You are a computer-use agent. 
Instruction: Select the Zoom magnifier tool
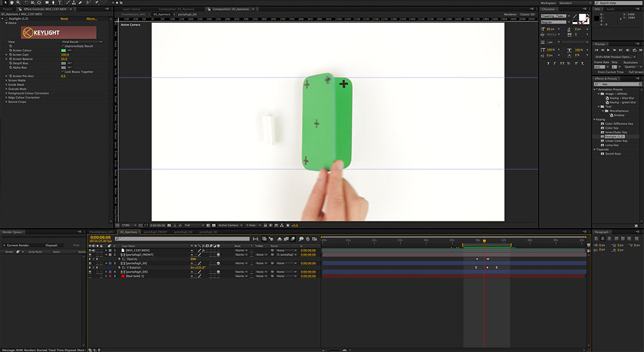point(18,3)
